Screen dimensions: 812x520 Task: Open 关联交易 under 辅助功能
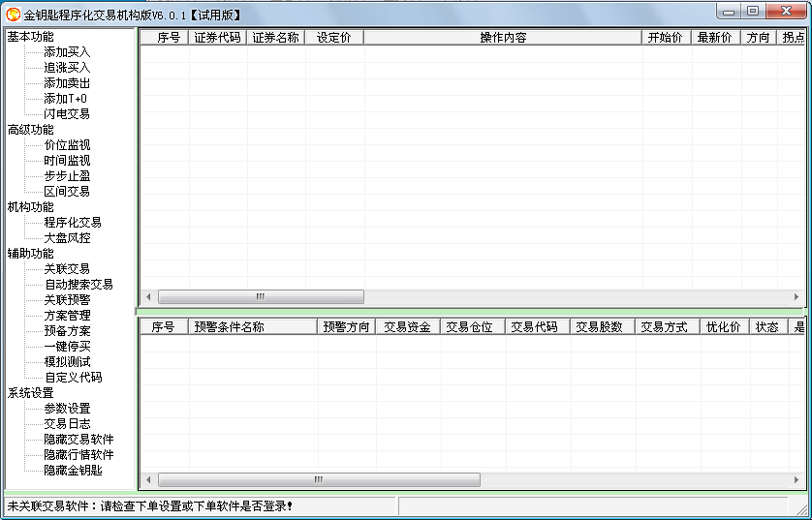tap(67, 269)
